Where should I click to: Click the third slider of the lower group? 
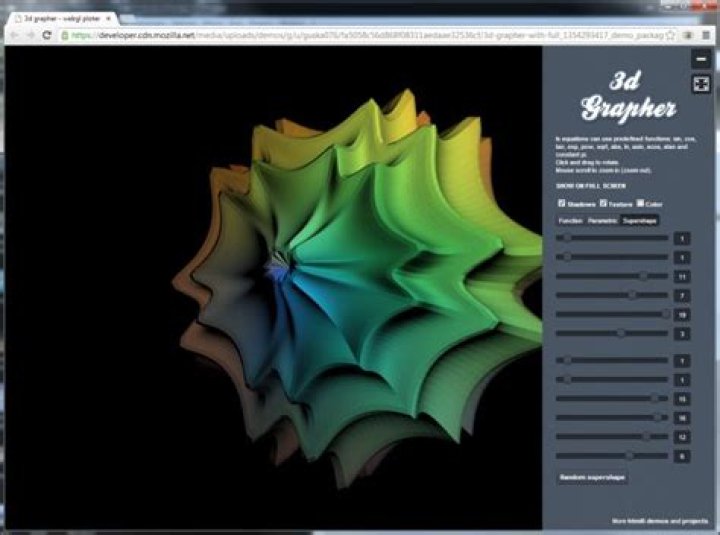coord(612,399)
